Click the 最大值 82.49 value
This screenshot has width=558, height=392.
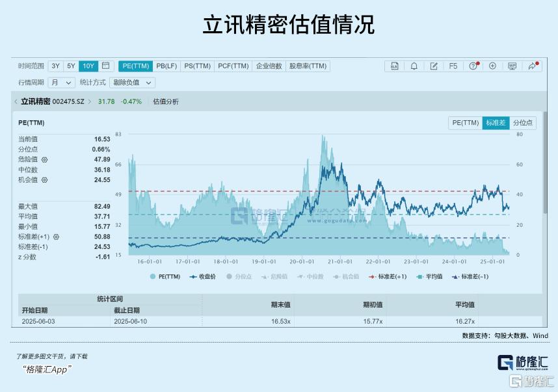pos(102,207)
